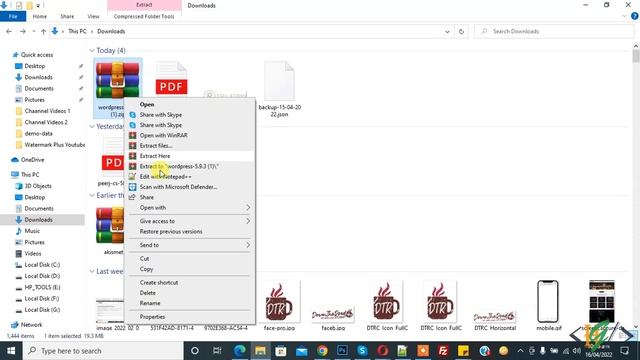The width and height of the screenshot is (640, 360).
Task: Click the Notepad++ icon on the taskbar
Action: (x=402, y=351)
